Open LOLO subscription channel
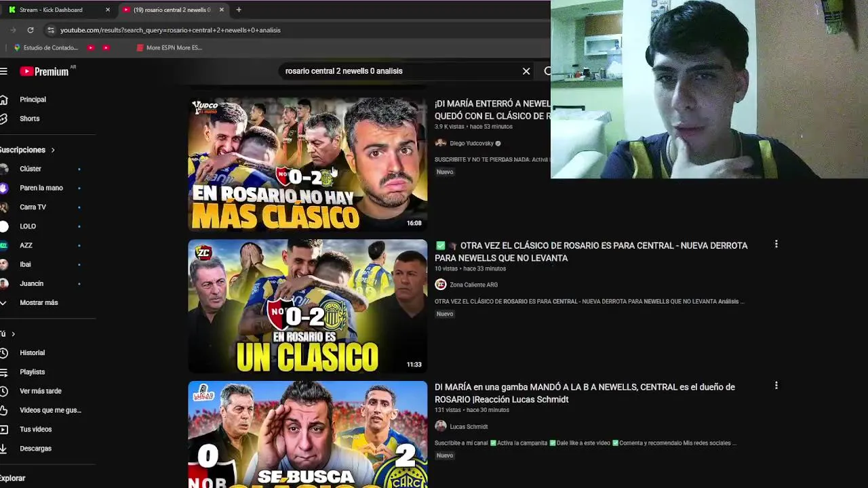The image size is (868, 488). tap(28, 226)
